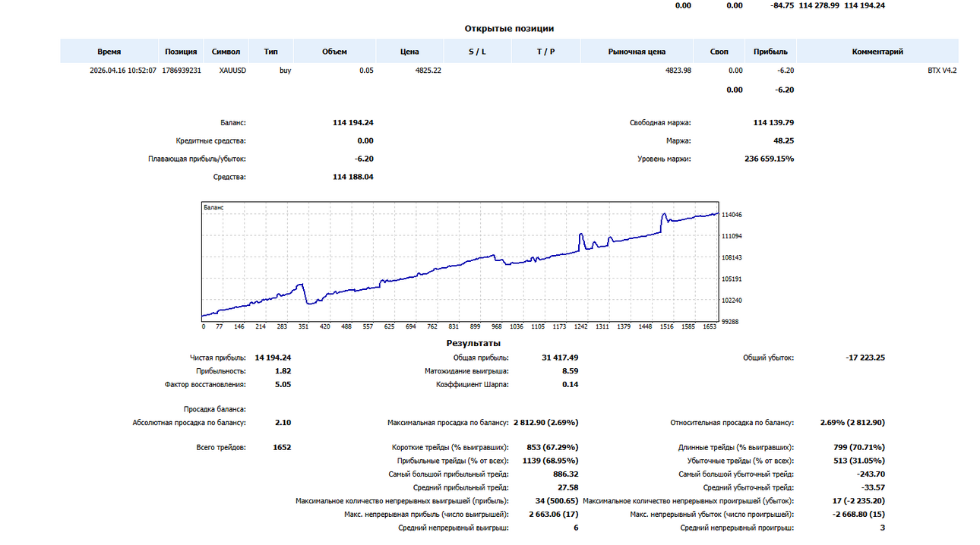Click the margin value 48.25
Viewport: 980px width, 545px height.
coord(783,140)
